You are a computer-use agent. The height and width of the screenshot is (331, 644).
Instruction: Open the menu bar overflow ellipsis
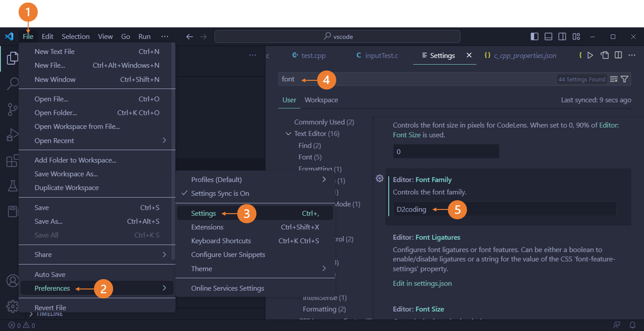point(165,36)
